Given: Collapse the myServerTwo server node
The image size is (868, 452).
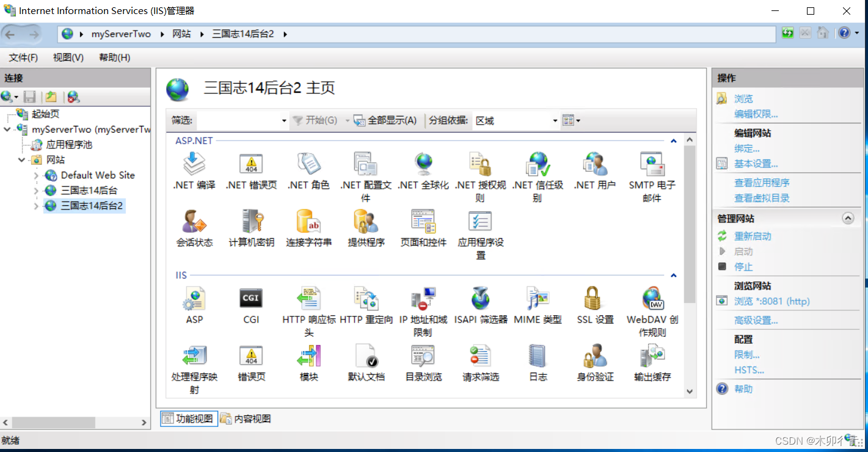Looking at the screenshot, I should coord(7,129).
